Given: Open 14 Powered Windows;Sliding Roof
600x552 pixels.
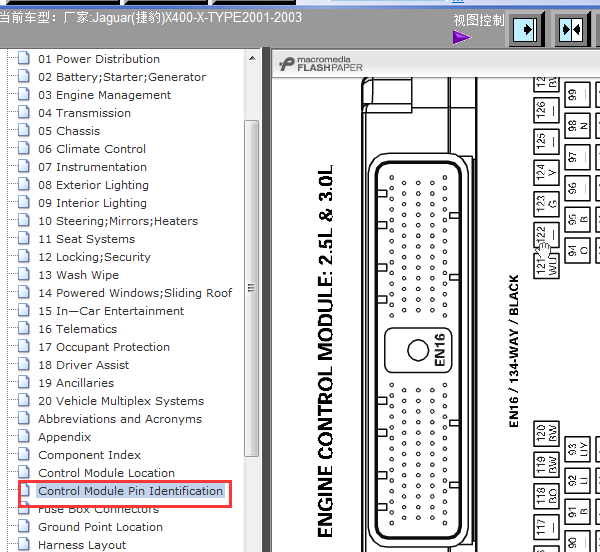Looking at the screenshot, I should coord(135,293).
